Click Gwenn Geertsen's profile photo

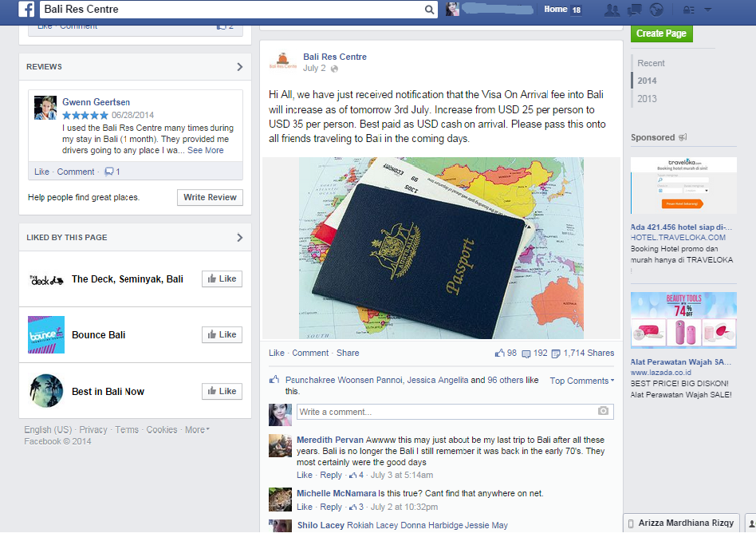[45, 108]
